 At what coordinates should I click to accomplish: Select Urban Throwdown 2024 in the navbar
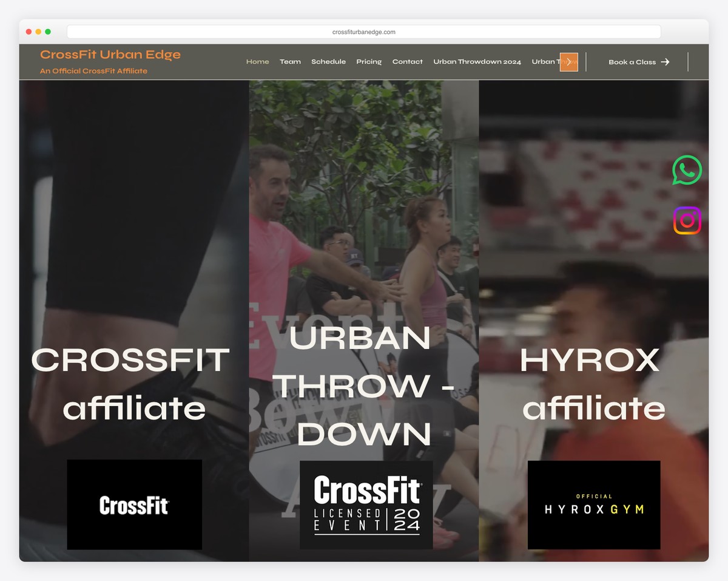tap(477, 61)
